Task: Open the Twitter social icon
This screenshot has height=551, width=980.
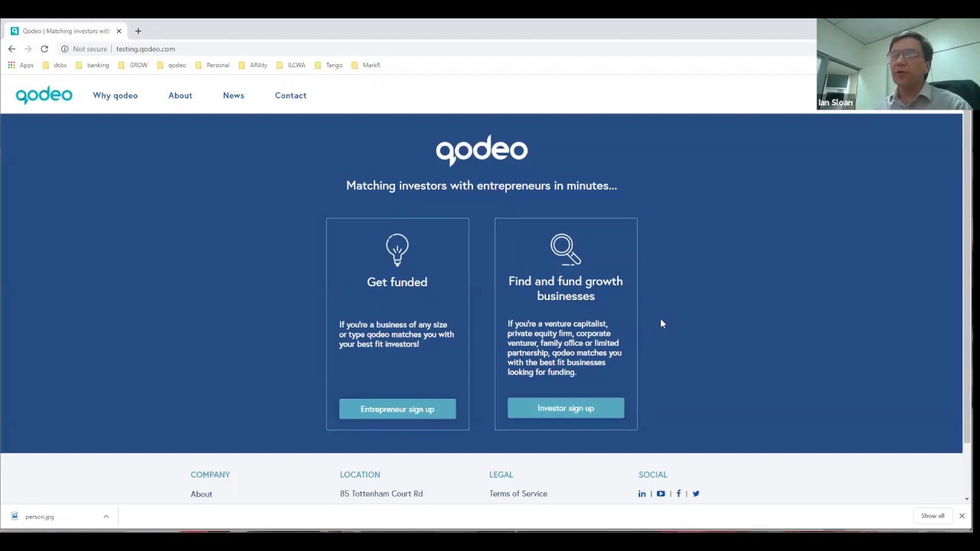Action: (696, 494)
